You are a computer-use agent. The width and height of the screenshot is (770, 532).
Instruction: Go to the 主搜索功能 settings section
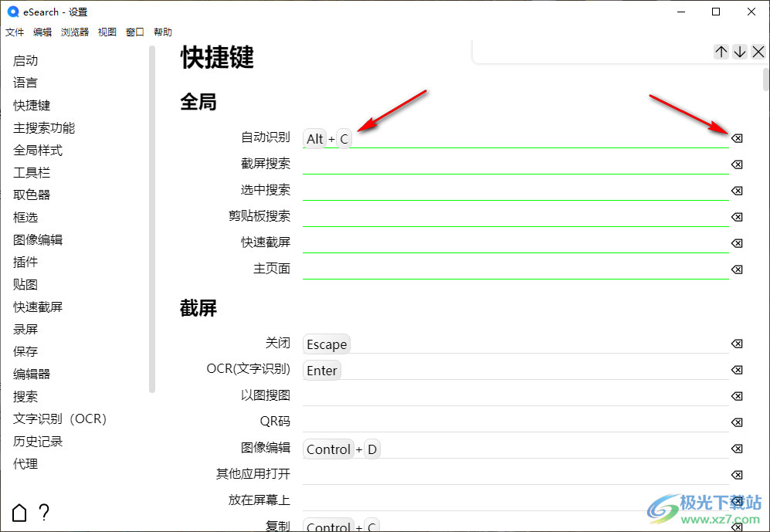pyautogui.click(x=44, y=128)
